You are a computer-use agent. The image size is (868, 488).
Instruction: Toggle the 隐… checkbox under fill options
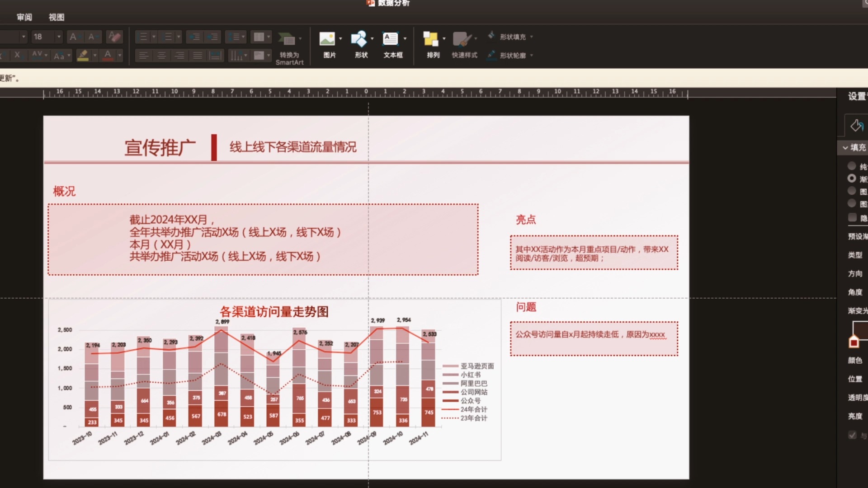pos(852,217)
